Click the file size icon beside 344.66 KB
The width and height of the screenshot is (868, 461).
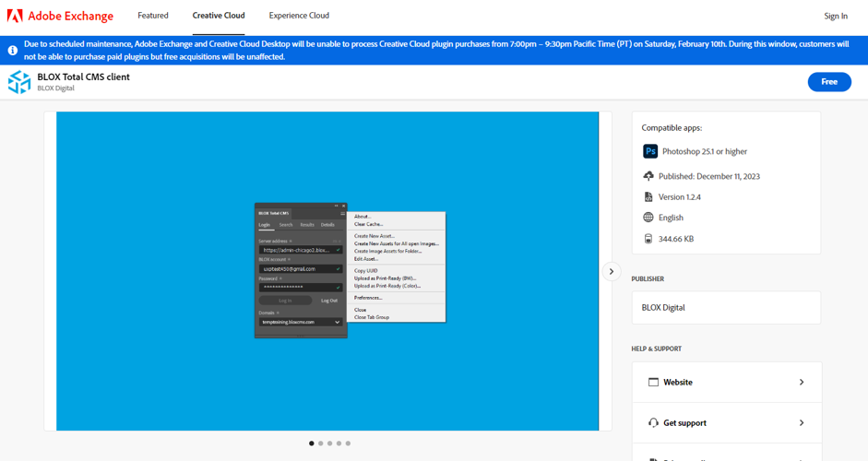coord(648,239)
